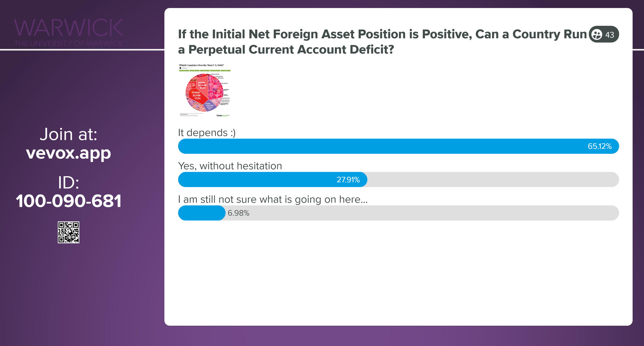This screenshot has height=346, width=644.
Task: Click the participants people icon
Action: point(597,34)
